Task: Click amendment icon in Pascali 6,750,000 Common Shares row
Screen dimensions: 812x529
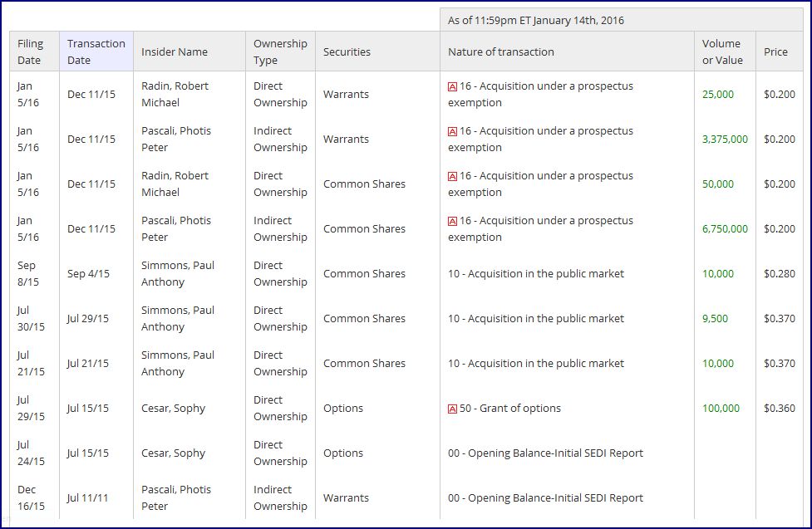Action: coord(452,221)
